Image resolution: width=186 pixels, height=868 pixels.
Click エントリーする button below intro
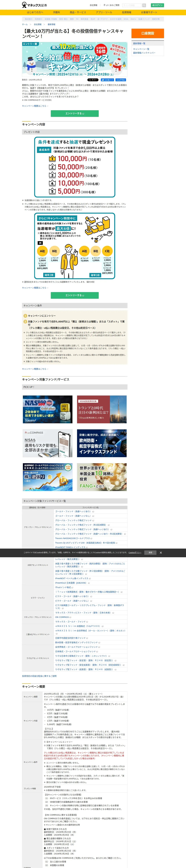[x=75, y=114]
